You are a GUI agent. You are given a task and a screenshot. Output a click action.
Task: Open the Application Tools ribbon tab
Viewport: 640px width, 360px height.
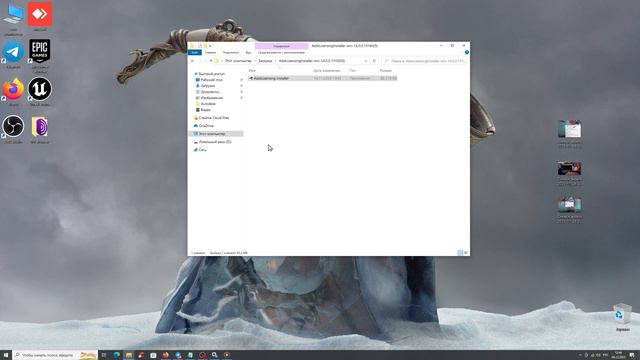281,52
